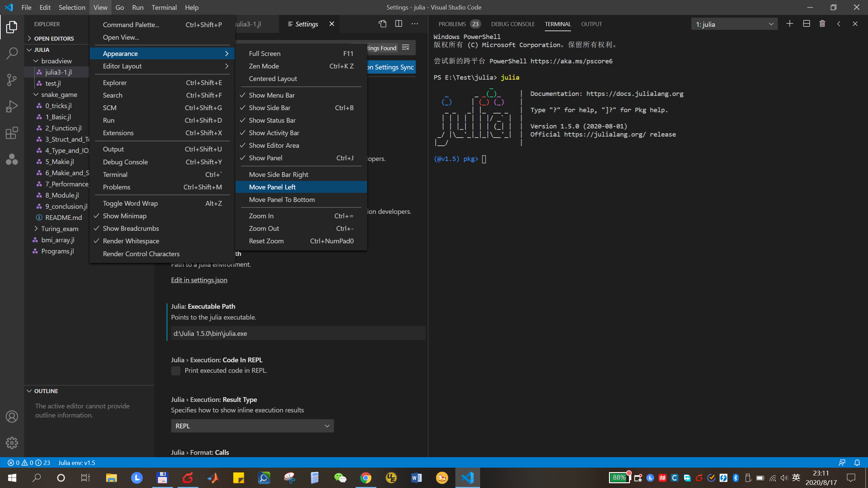Open the editor More Actions ellipsis
The height and width of the screenshot is (488, 868).
tap(415, 24)
